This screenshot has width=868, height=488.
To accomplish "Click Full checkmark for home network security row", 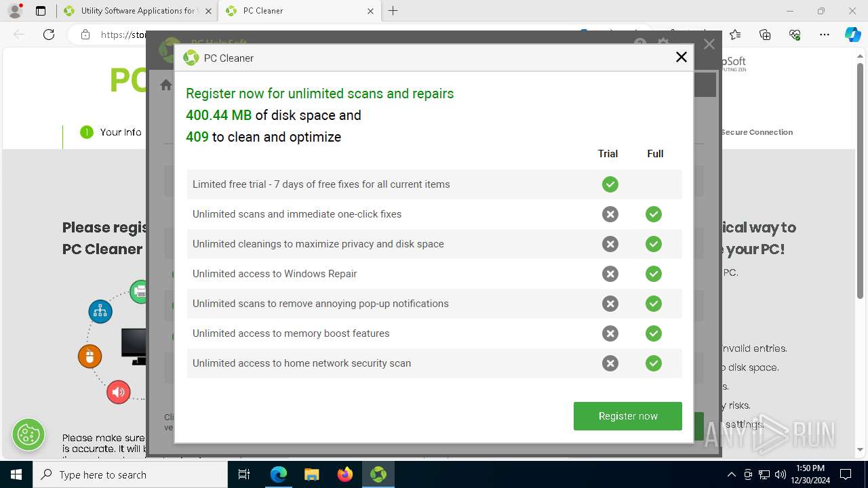I will point(654,363).
